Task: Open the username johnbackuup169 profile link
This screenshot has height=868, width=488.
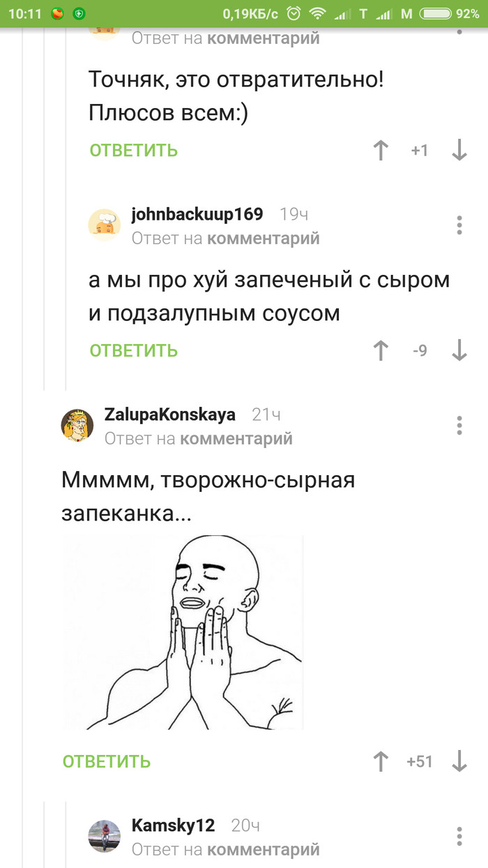Action: click(x=197, y=214)
